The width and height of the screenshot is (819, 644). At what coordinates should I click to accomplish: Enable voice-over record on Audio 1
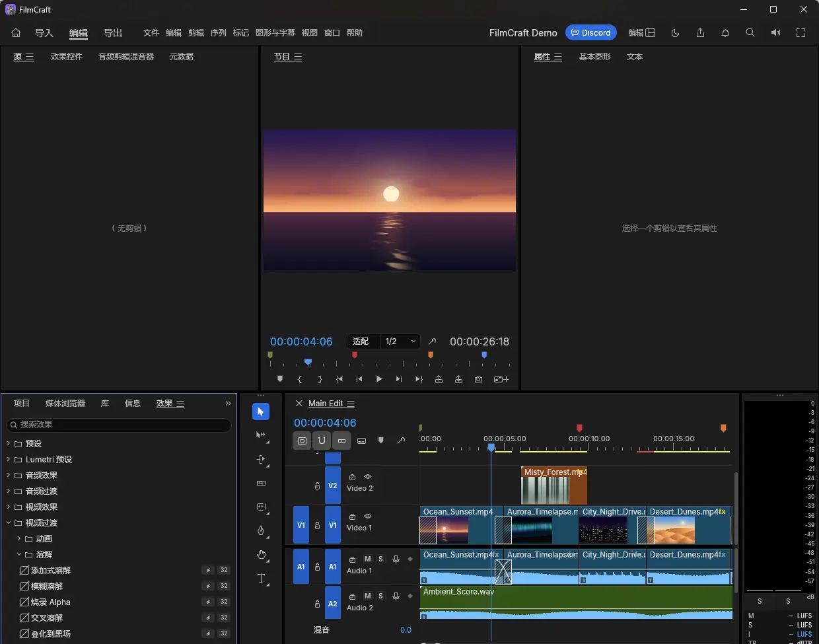coord(396,559)
